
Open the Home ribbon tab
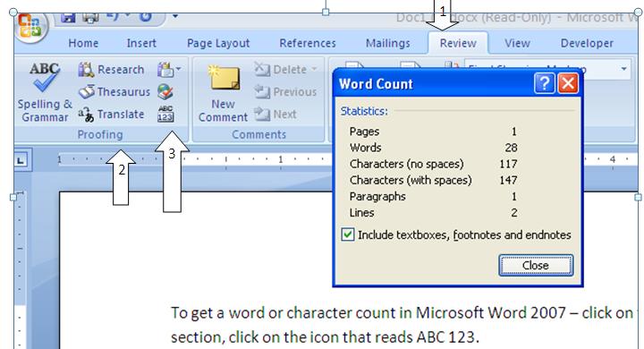click(x=83, y=43)
